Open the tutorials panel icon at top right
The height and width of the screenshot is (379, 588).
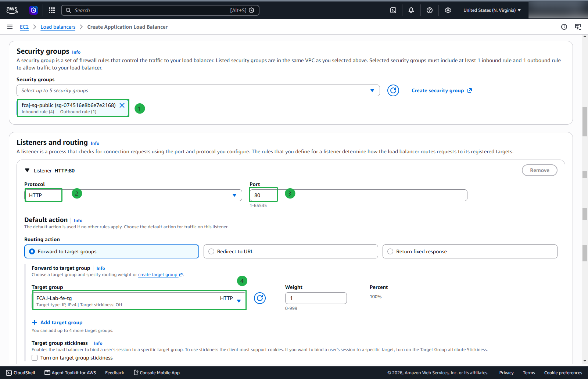[x=578, y=27]
